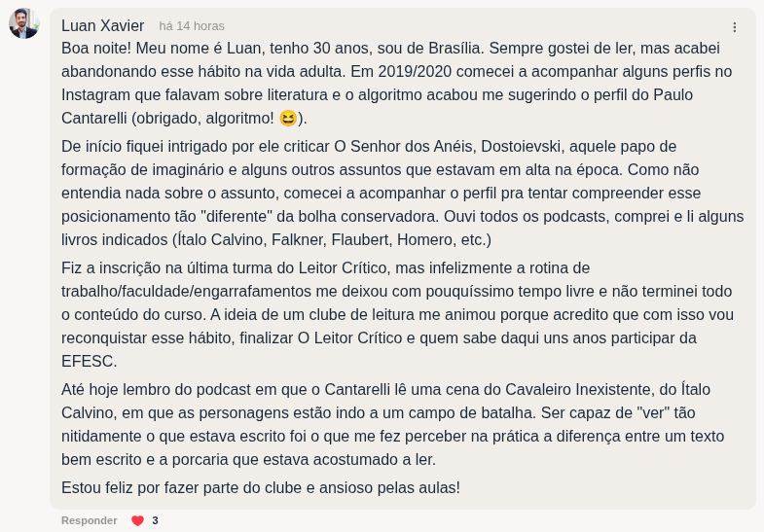Click the laughing emoji in the comment
This screenshot has width=764, height=532.
click(x=288, y=119)
